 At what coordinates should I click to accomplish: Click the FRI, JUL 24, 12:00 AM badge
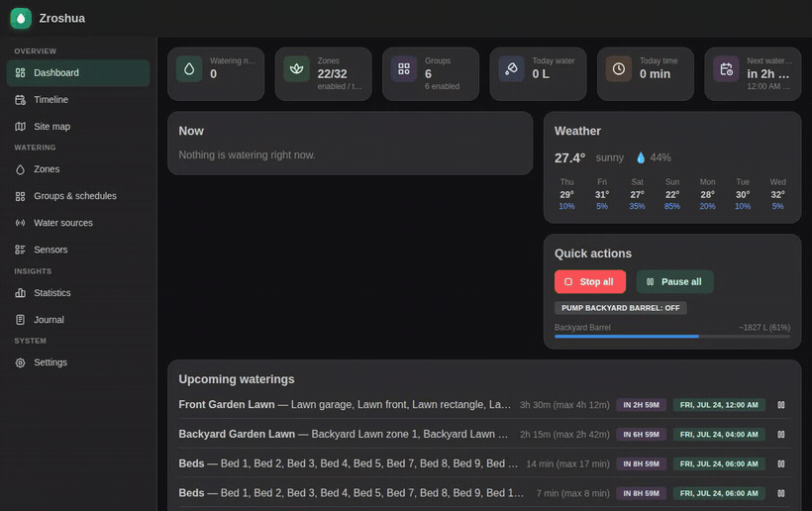[x=719, y=405]
